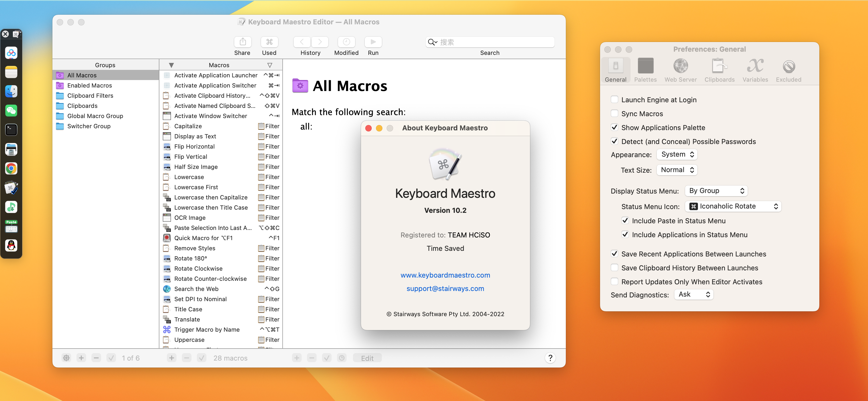
Task: Click the Edit button
Action: 367,358
